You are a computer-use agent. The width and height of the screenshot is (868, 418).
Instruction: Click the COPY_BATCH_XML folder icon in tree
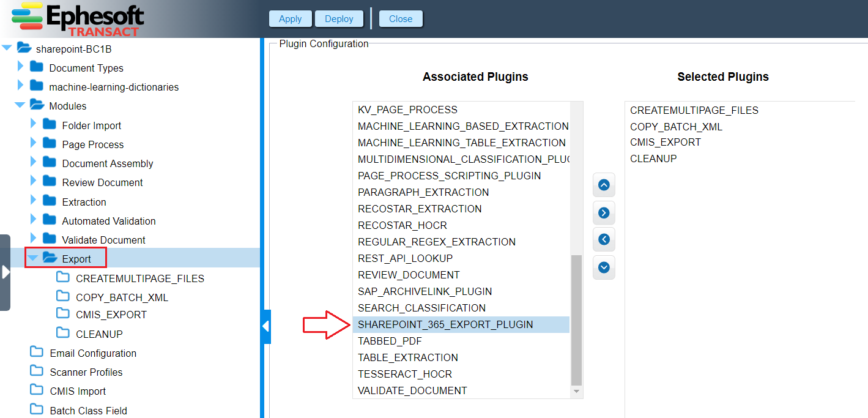point(63,296)
